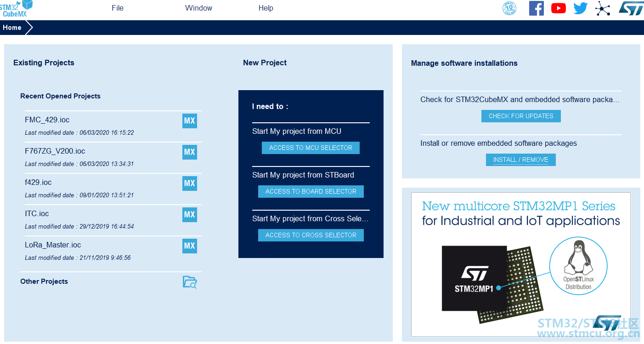The width and height of the screenshot is (644, 344).
Task: Open recent project LoRa_Master.ioc
Action: coord(53,245)
